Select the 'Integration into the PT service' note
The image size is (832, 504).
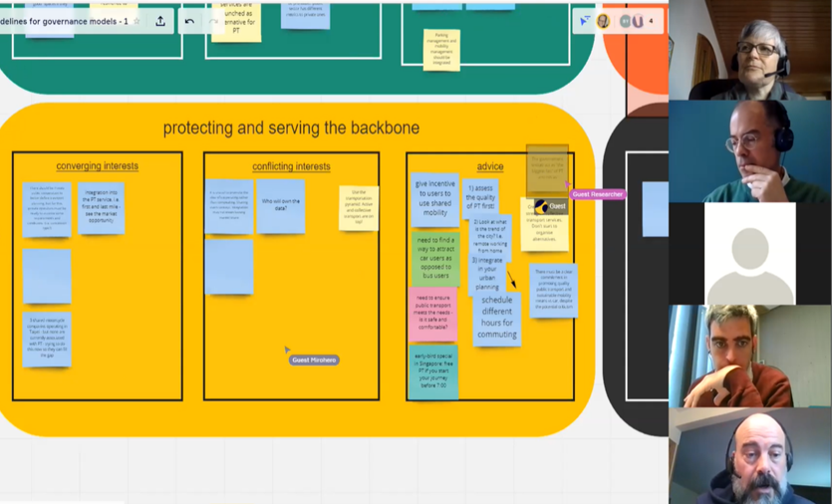click(102, 208)
